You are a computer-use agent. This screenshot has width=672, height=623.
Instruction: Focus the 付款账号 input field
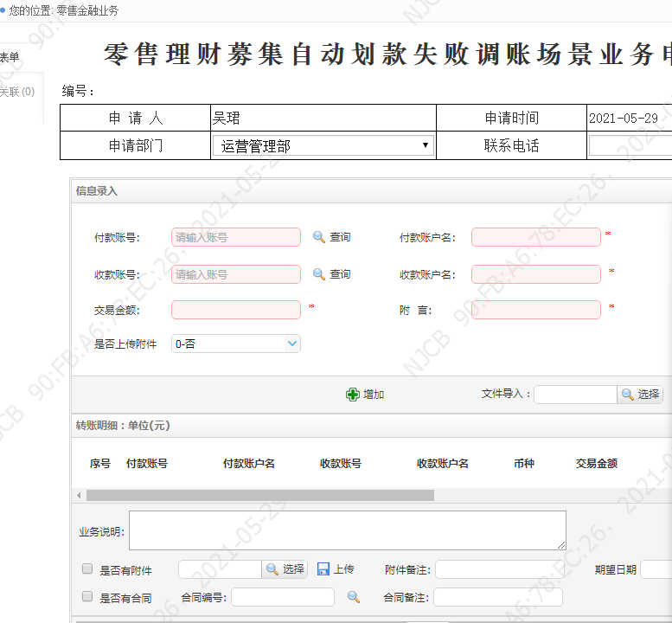[x=236, y=237]
